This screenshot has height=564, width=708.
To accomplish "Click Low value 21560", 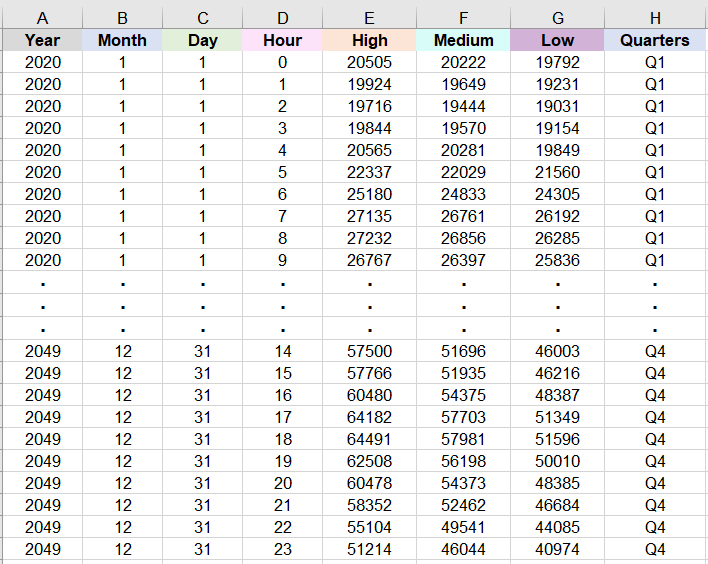I will tap(558, 172).
